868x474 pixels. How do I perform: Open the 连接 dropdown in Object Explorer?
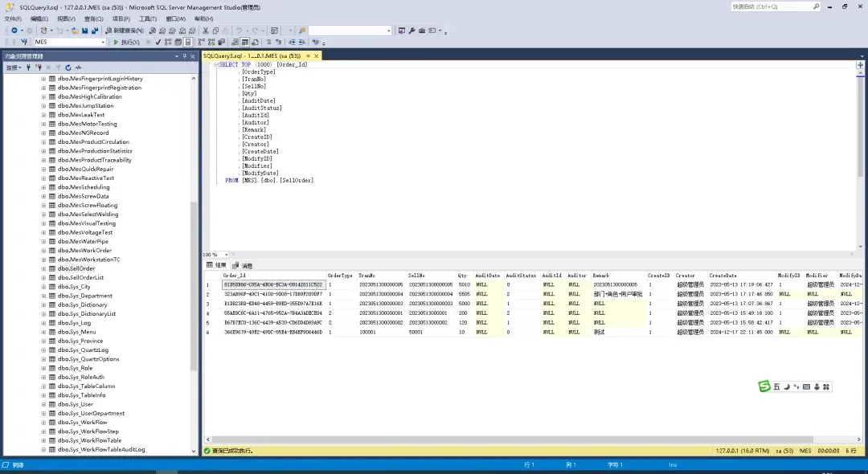click(13, 67)
